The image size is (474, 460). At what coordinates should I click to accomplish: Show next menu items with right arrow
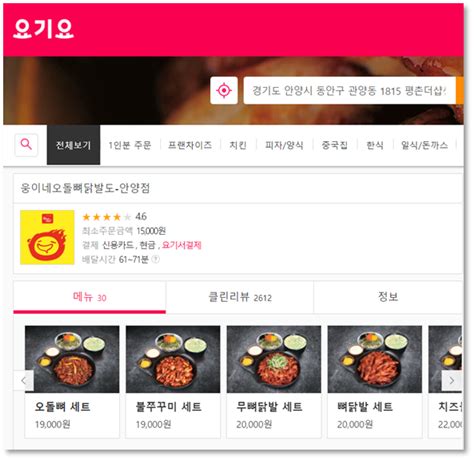(x=452, y=380)
